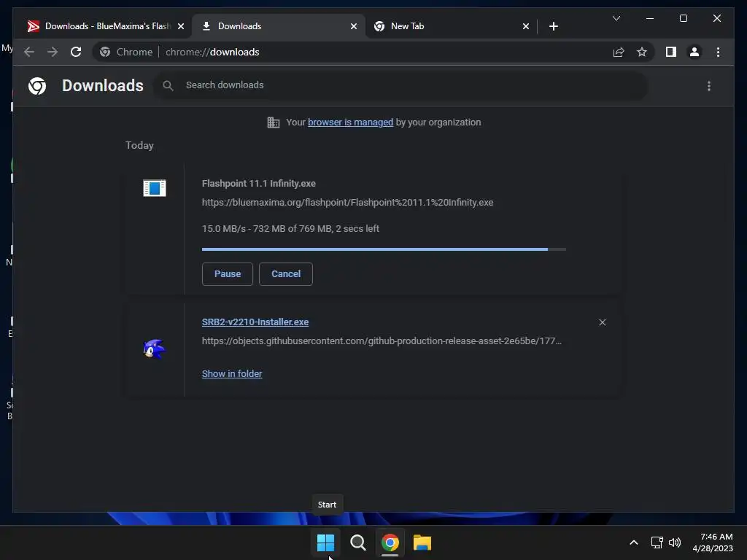Click the Flashpoint download progress bar
The image size is (747, 560).
(384, 249)
